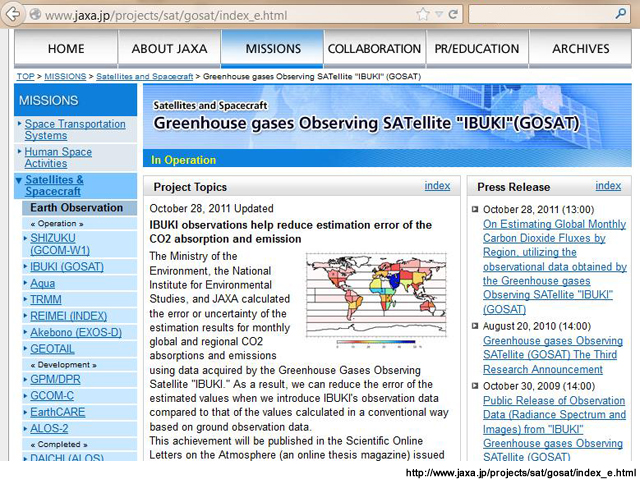Reload the page with the refresh icon
This screenshot has width=640, height=480.
(453, 14)
